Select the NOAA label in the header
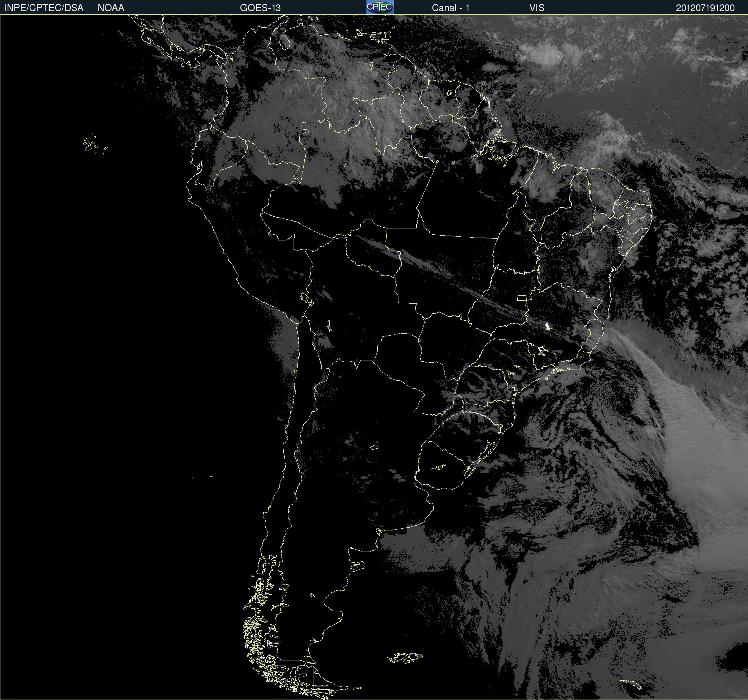 [111, 8]
